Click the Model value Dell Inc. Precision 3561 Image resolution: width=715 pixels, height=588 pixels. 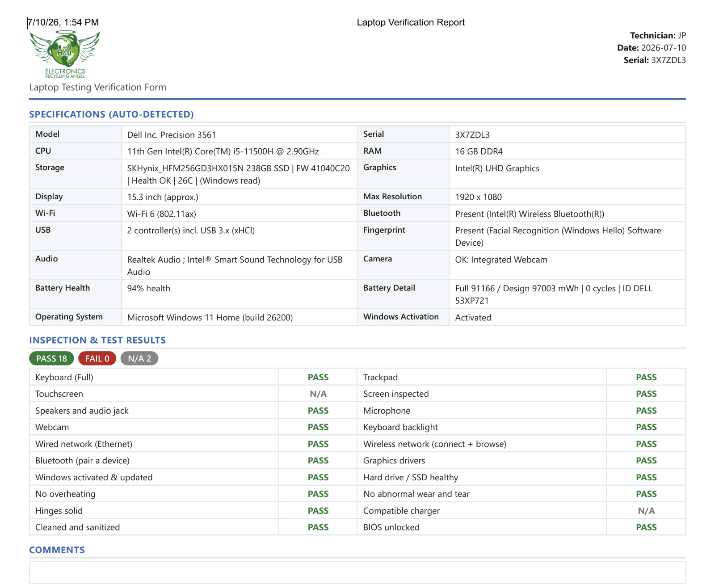[172, 135]
